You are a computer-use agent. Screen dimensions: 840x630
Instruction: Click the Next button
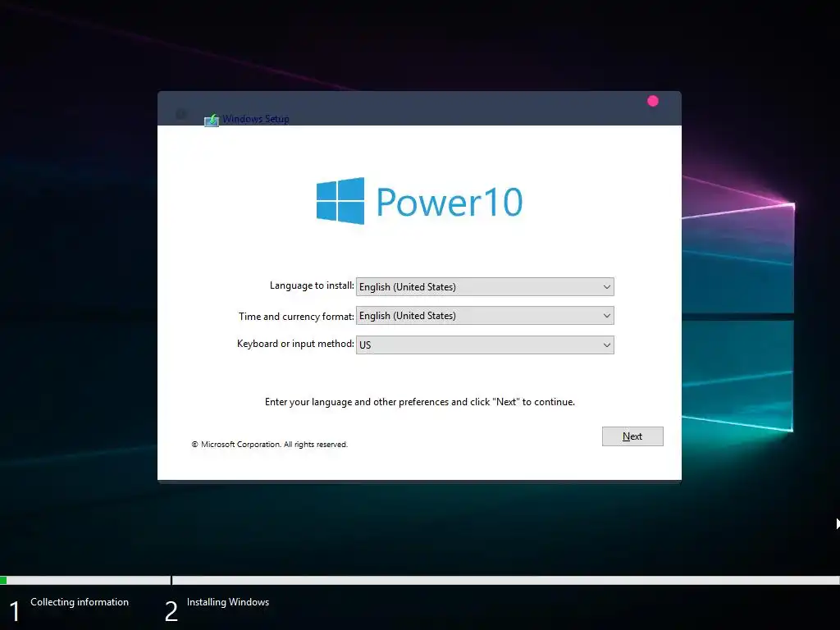pos(632,436)
